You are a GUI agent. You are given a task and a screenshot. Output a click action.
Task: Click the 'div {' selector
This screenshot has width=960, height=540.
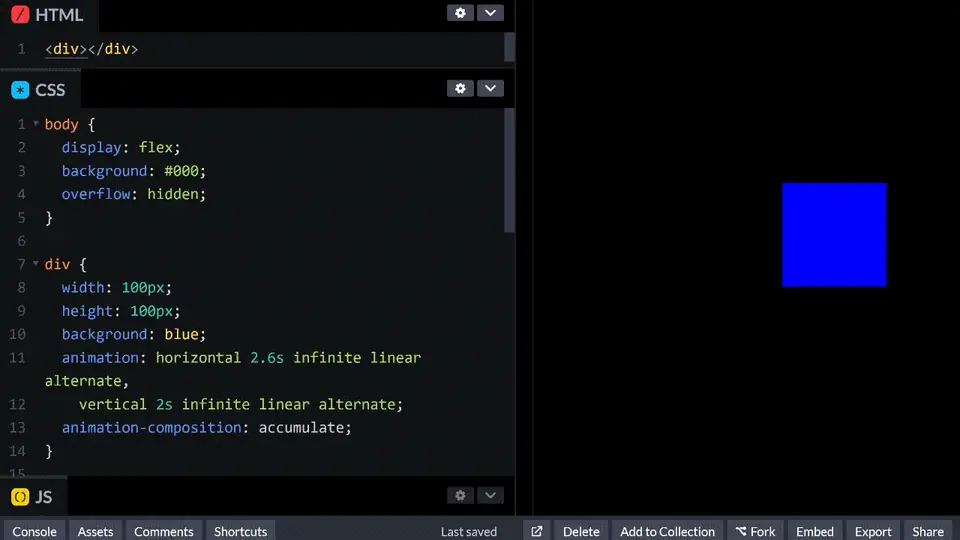coord(66,264)
